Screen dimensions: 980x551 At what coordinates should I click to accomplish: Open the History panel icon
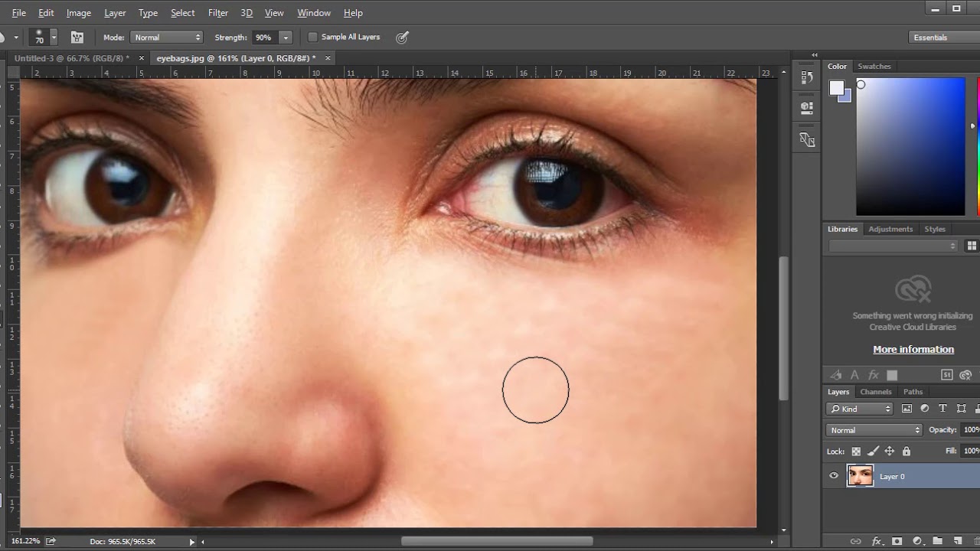coord(806,77)
